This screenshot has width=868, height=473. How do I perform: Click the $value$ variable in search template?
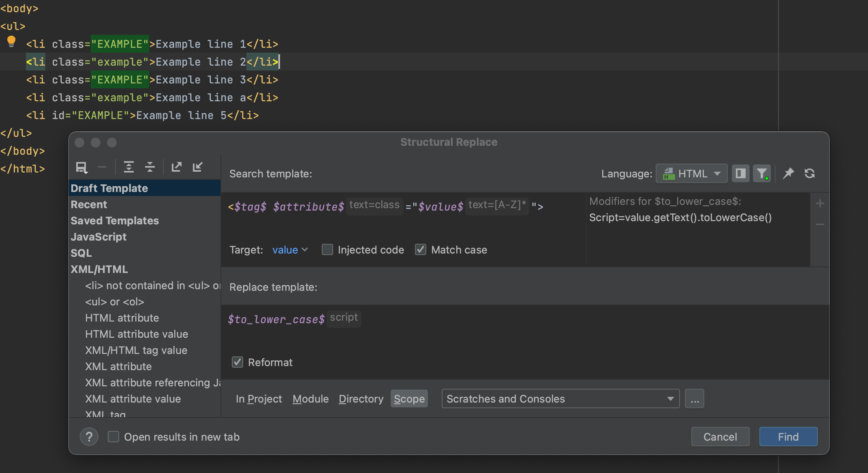[440, 207]
